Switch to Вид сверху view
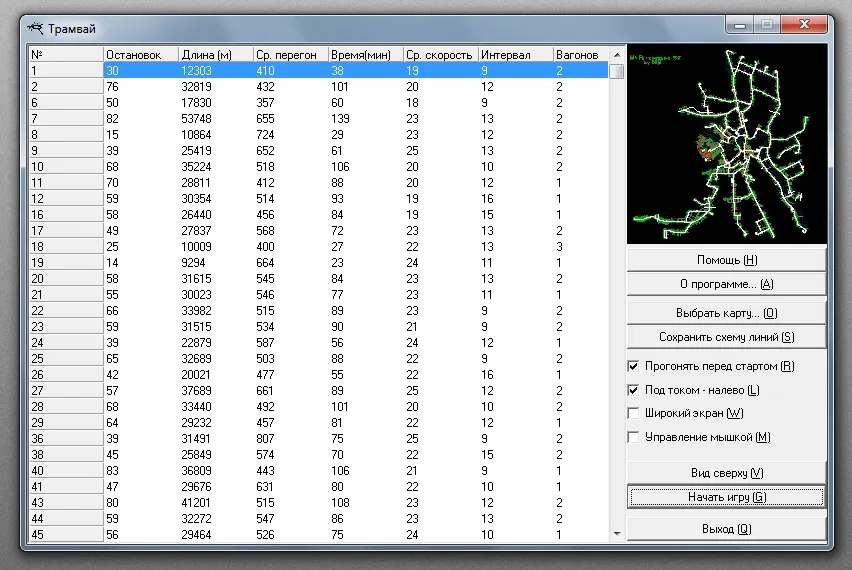Image resolution: width=852 pixels, height=570 pixels. [x=726, y=473]
